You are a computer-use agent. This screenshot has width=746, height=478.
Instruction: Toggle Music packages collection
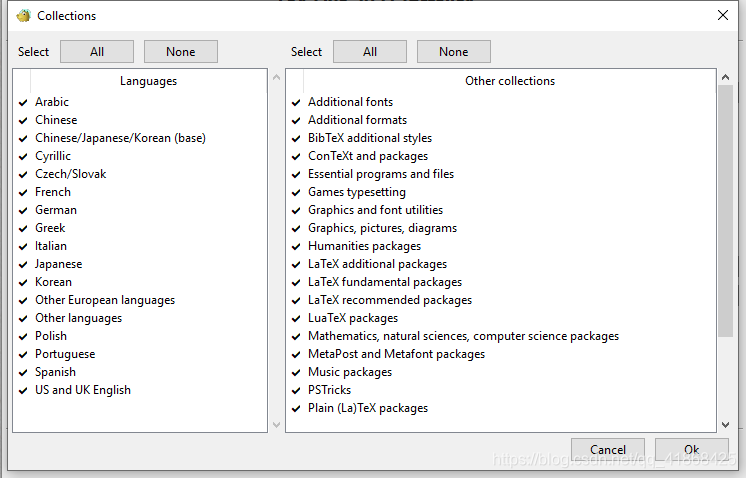(296, 372)
